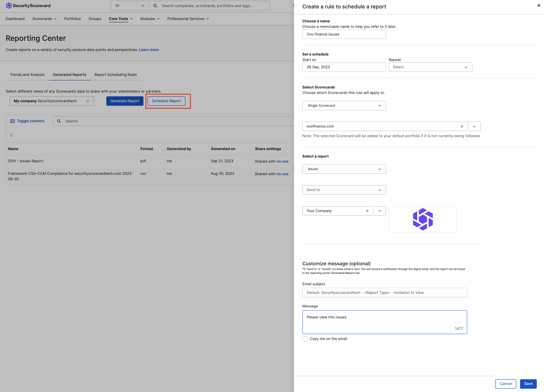
Task: Open the Issues report type dropdown
Action: coord(344,169)
